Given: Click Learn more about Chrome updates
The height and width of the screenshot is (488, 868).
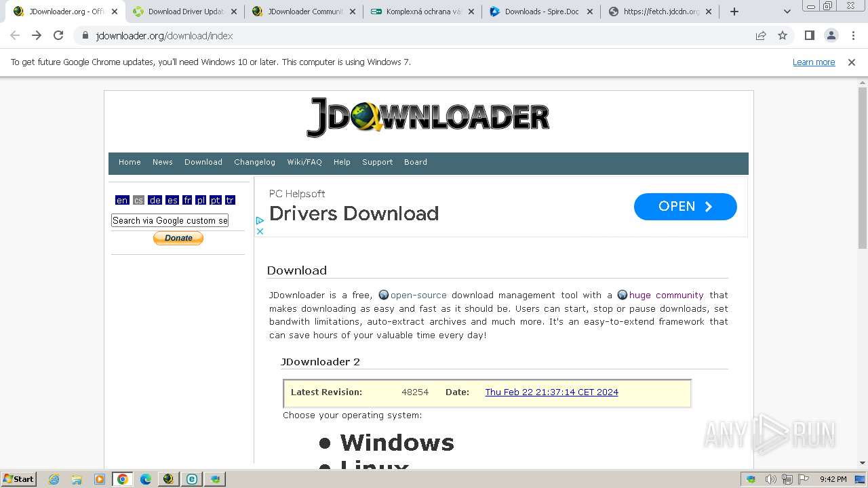Looking at the screenshot, I should click(814, 62).
